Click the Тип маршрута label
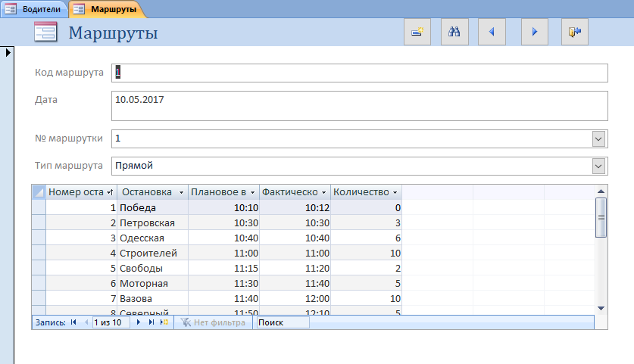 pyautogui.click(x=69, y=166)
